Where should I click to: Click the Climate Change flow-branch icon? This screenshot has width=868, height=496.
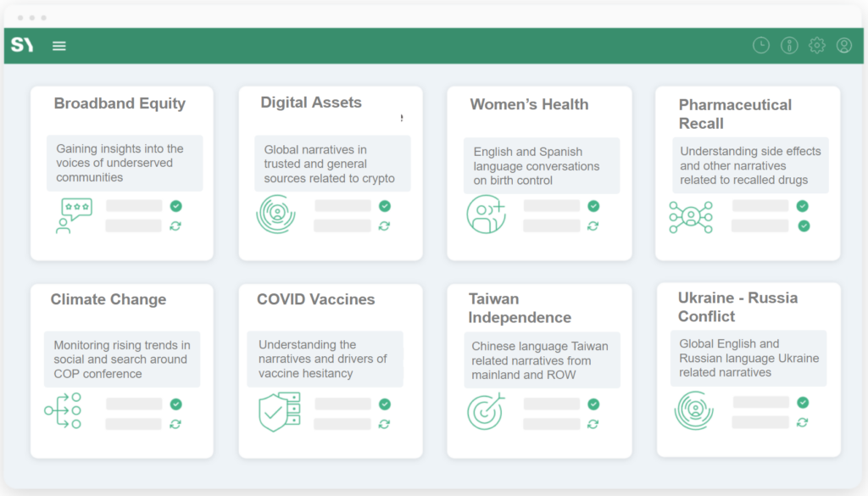[x=64, y=411]
